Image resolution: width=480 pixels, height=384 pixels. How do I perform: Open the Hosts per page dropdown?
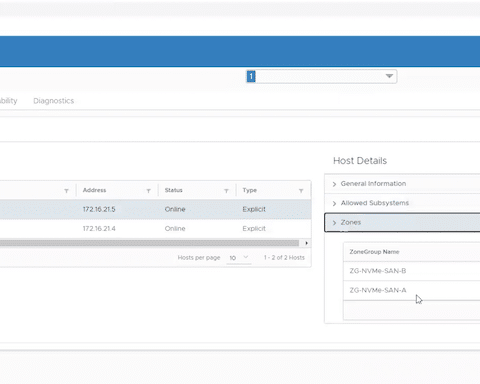(x=239, y=258)
